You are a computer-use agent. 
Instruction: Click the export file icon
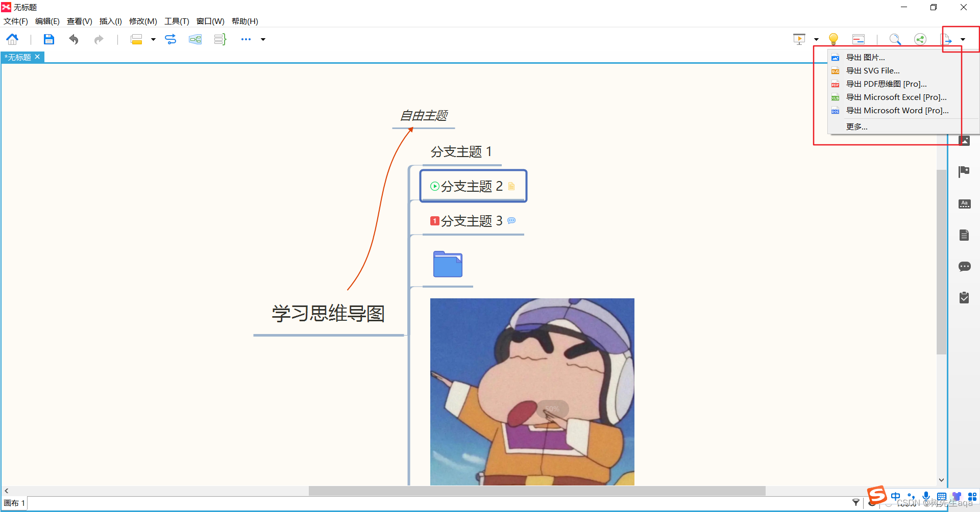(x=946, y=39)
